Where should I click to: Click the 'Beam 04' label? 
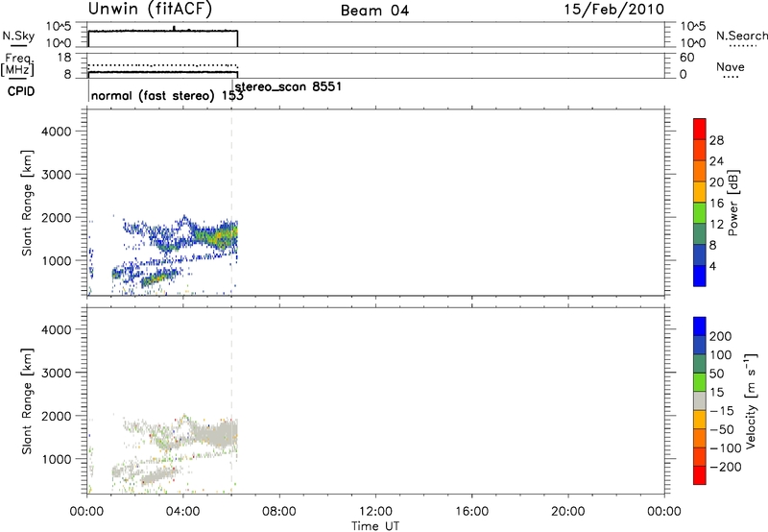click(374, 11)
